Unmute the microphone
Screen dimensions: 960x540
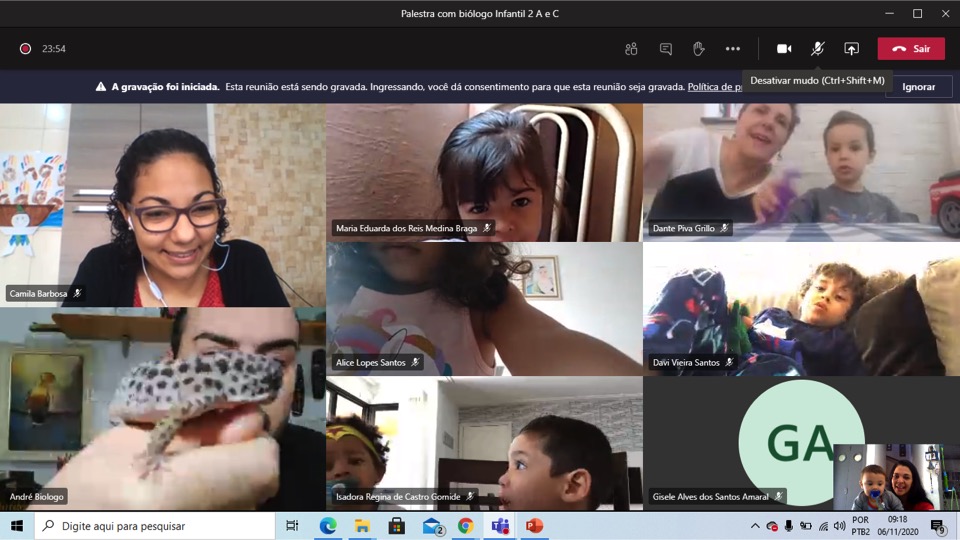817,49
